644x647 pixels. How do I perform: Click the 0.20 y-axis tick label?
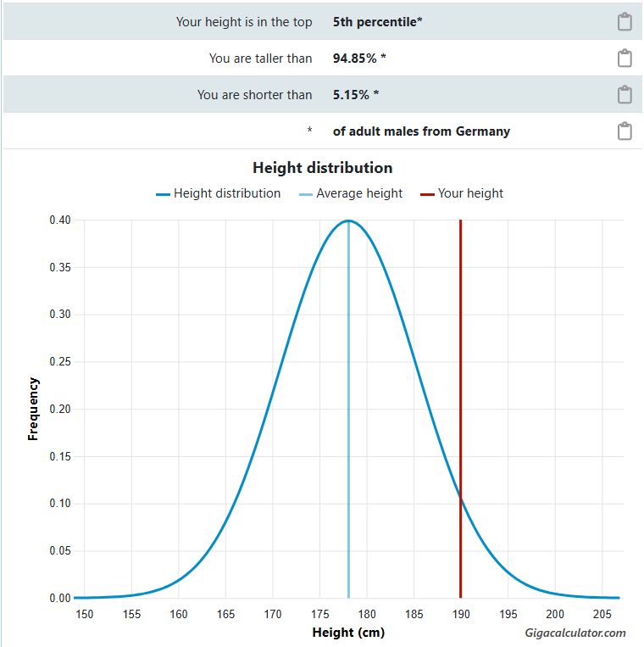click(60, 409)
